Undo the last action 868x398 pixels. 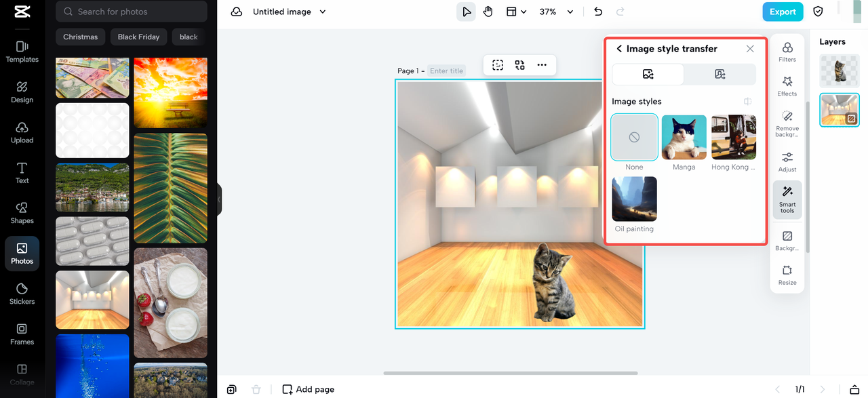click(597, 12)
